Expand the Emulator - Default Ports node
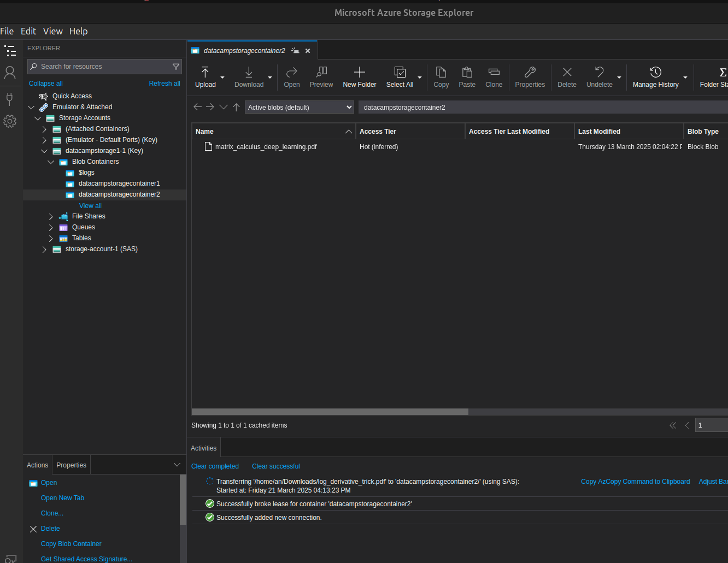Viewport: 728px width, 563px height. [x=44, y=140]
